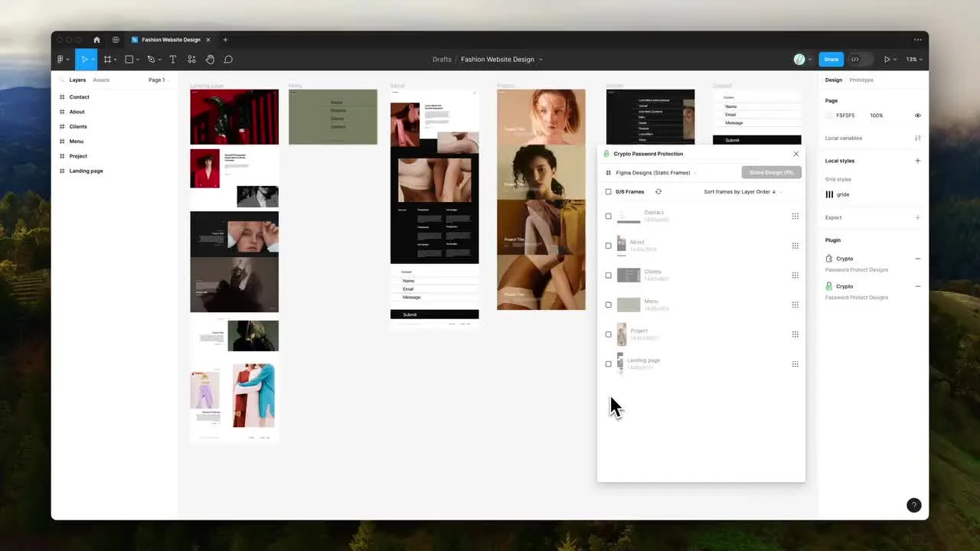Click the help question mark button
The height and width of the screenshot is (551, 980).
(913, 505)
